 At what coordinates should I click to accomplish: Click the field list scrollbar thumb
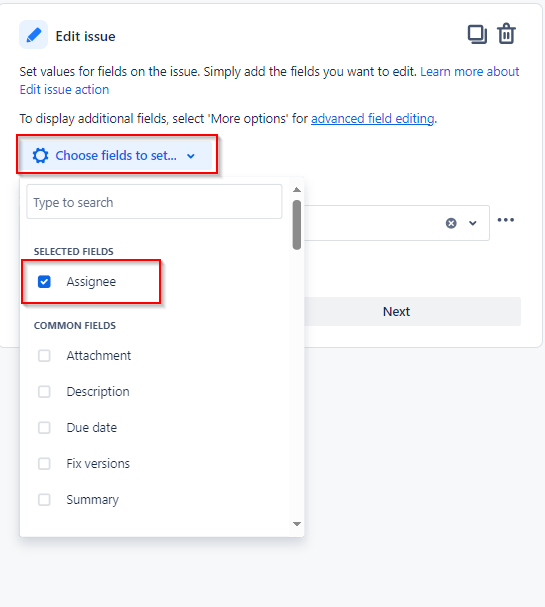297,225
